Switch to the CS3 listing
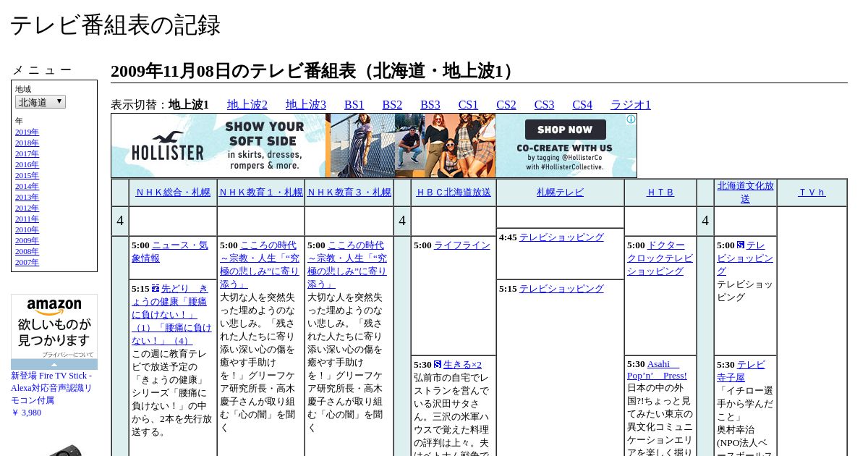Viewport: 868px width, 456px height. 545,104
